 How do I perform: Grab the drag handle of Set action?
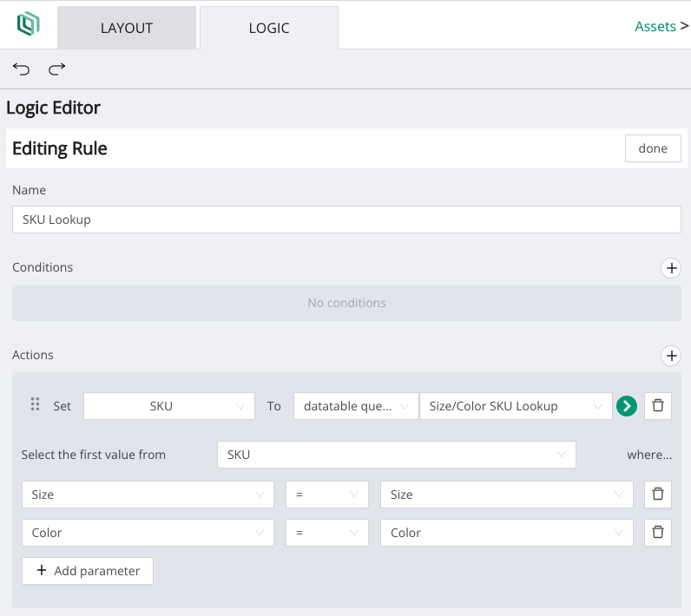pos(36,405)
